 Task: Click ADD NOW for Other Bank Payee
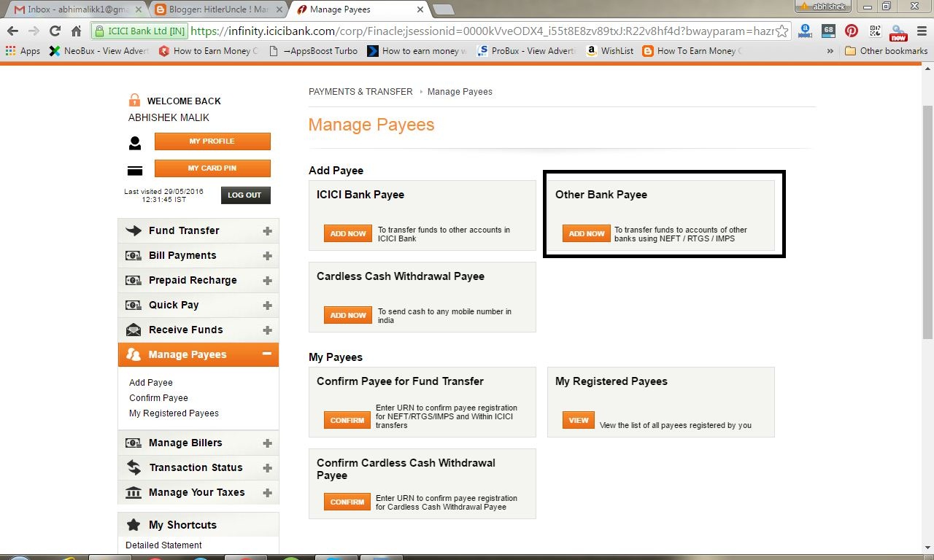pos(587,233)
